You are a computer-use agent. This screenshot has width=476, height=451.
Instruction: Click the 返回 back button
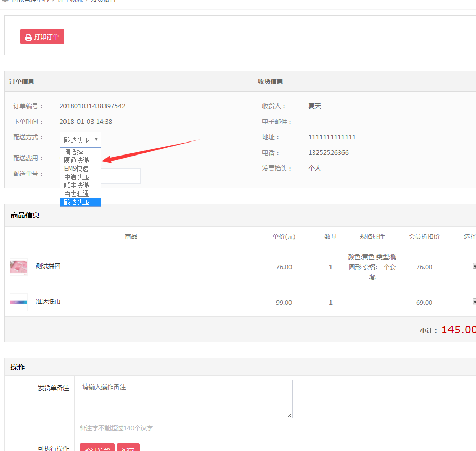(x=128, y=448)
